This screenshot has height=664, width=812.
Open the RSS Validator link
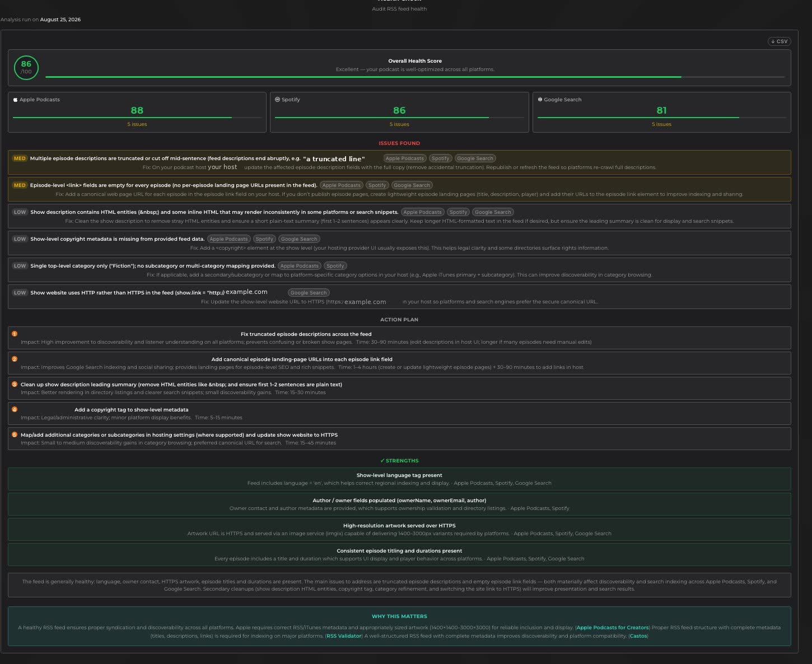click(x=344, y=636)
